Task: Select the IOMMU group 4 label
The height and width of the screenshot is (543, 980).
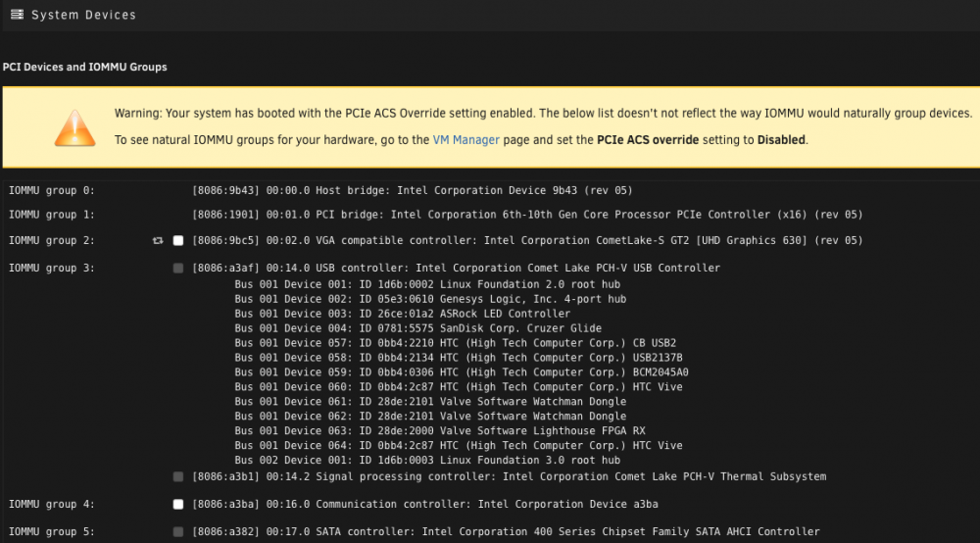Action: point(51,504)
